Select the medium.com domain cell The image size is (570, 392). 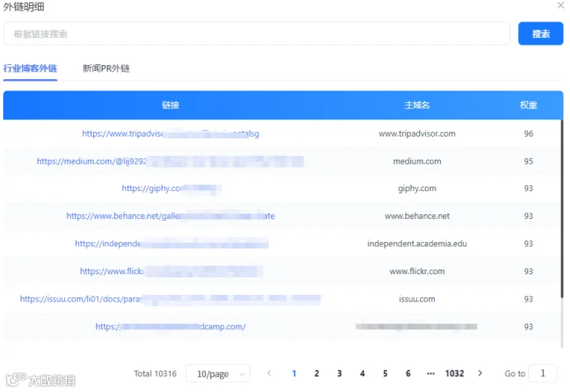pyautogui.click(x=417, y=161)
